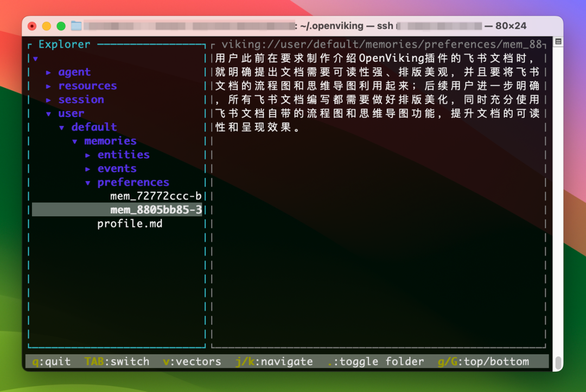
Task: Select the entities folder label
Action: [x=123, y=155]
